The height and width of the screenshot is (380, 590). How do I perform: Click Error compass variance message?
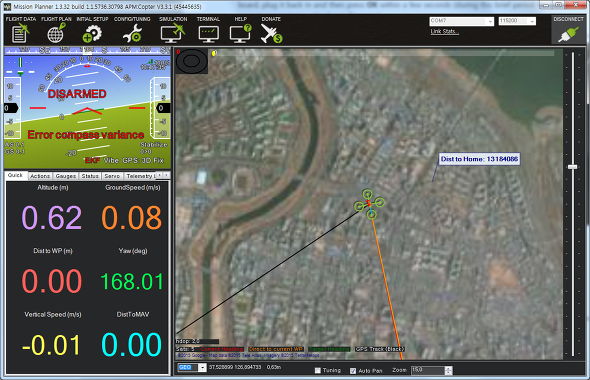86,135
